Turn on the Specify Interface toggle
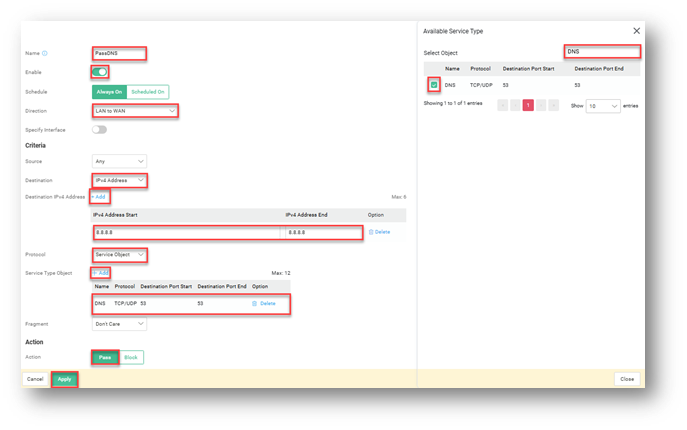Viewport: 687px width, 430px height. 99,129
